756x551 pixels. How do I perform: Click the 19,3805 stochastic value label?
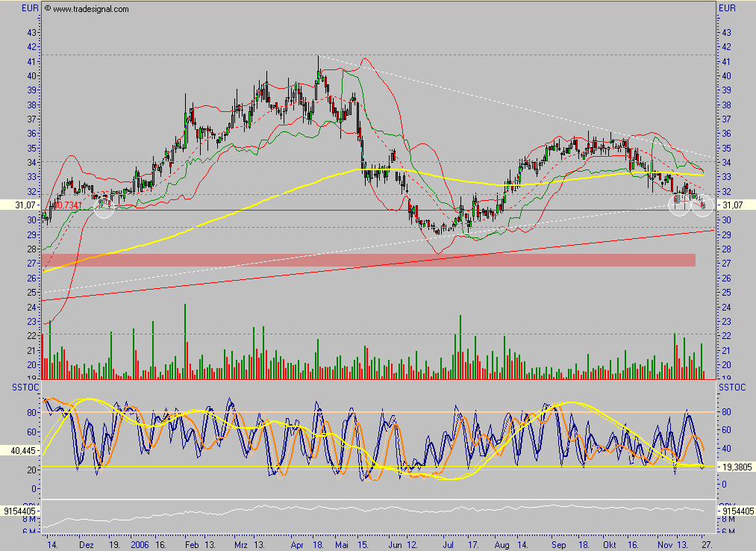click(x=735, y=465)
